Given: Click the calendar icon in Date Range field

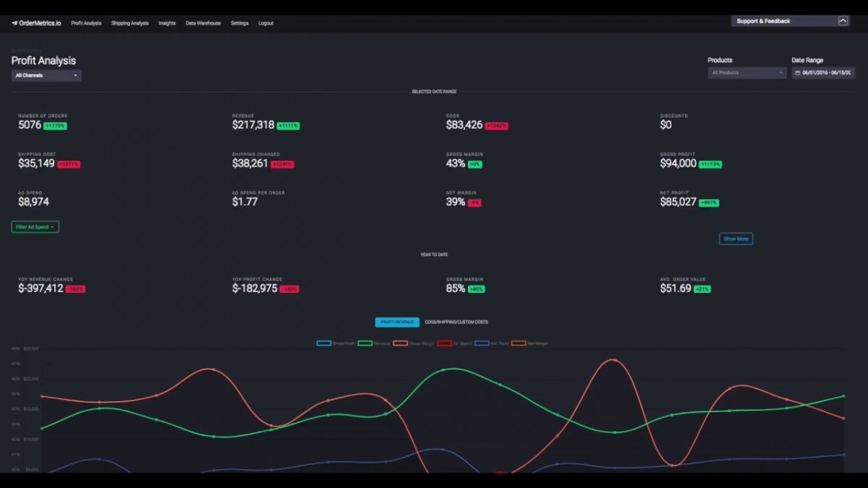Looking at the screenshot, I should pos(797,72).
